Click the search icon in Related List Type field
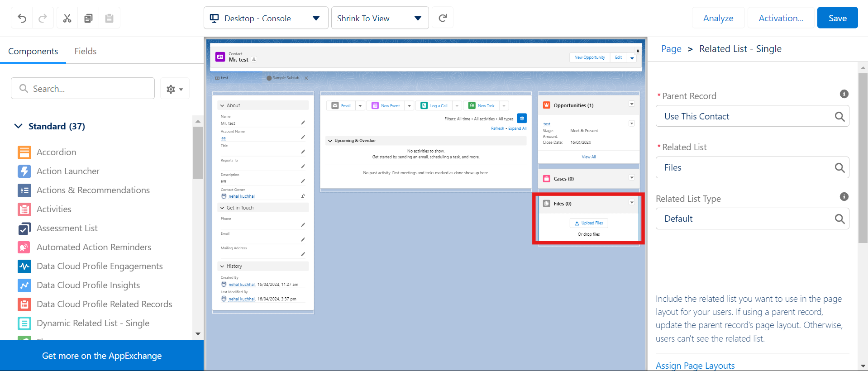868x371 pixels. click(x=839, y=219)
